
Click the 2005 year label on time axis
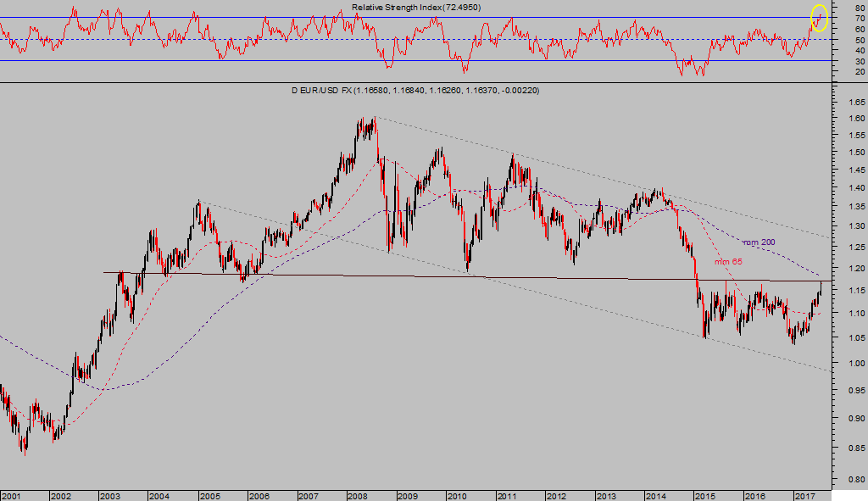pos(209,494)
